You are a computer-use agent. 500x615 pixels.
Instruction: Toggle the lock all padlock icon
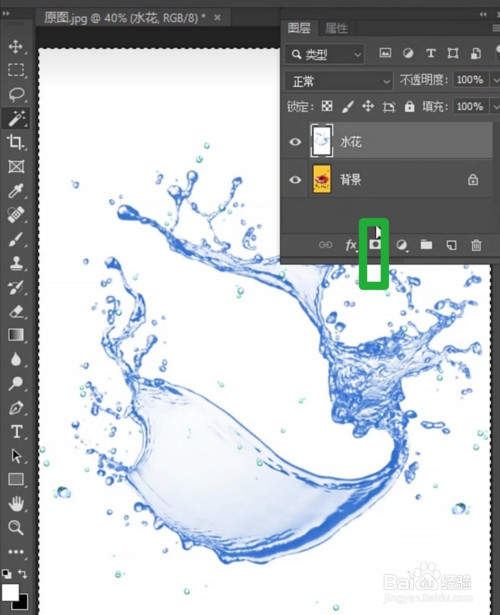point(409,106)
